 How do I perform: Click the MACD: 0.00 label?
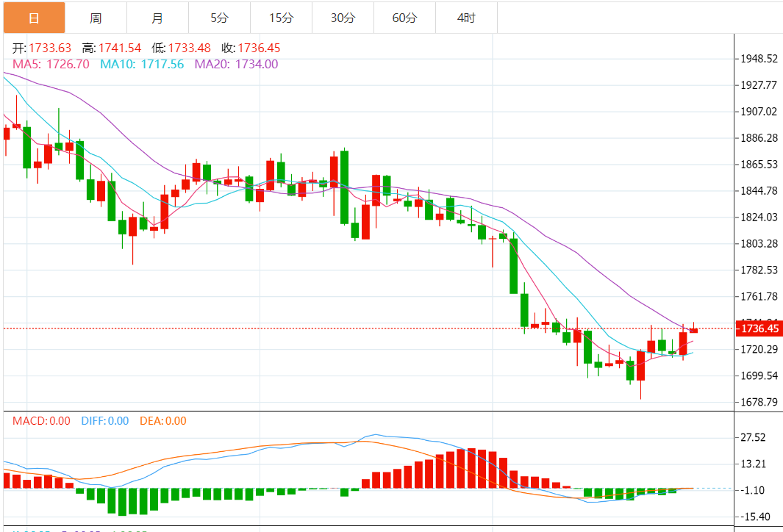(41, 421)
